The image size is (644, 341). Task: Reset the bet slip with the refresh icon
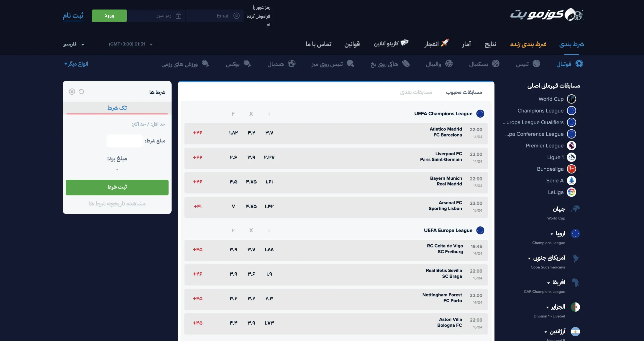81,91
